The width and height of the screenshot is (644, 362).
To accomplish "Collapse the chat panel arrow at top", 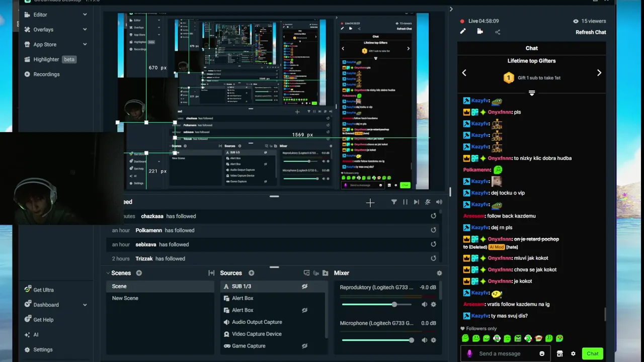I will 451,9.
